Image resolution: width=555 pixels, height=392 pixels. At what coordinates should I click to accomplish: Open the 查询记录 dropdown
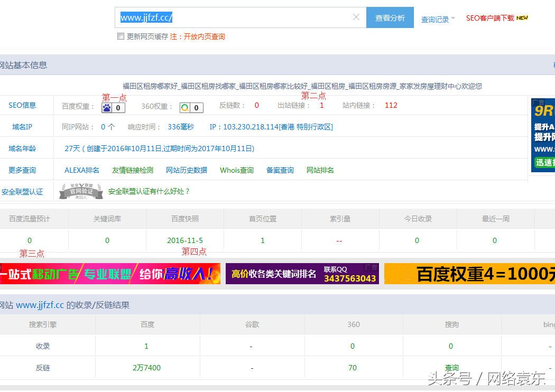[438, 20]
